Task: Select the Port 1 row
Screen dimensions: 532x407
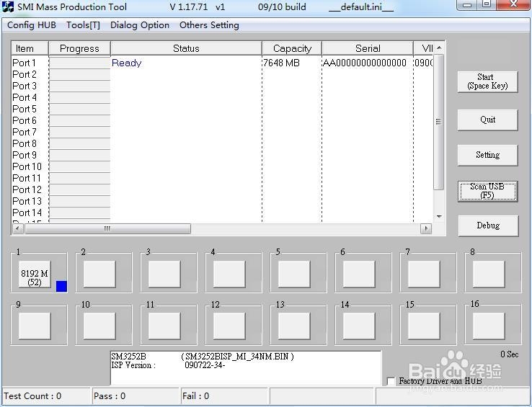Action: [222, 63]
